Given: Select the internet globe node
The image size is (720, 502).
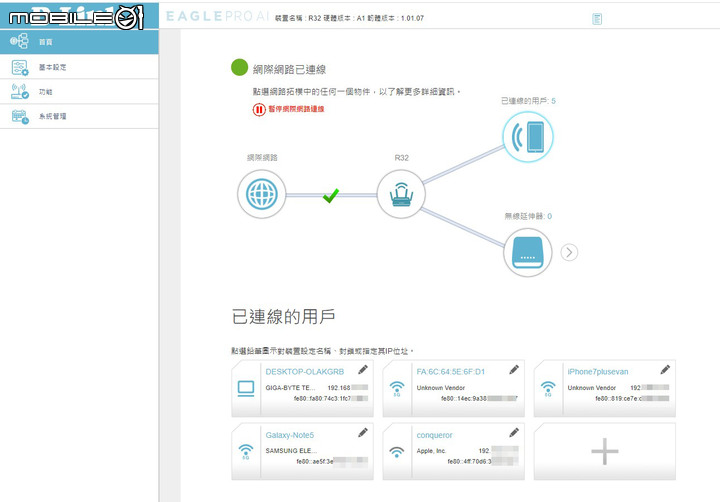Looking at the screenshot, I should pos(262,194).
